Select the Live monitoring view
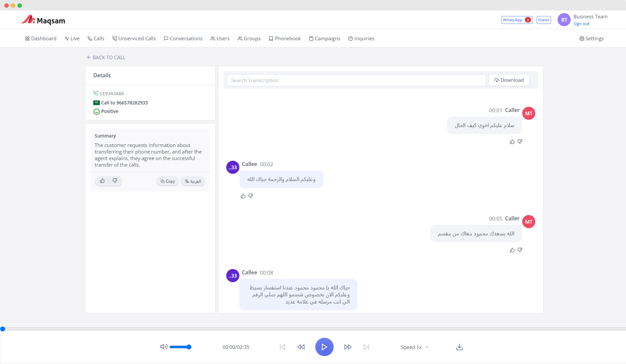The height and width of the screenshot is (364, 626). click(x=72, y=38)
